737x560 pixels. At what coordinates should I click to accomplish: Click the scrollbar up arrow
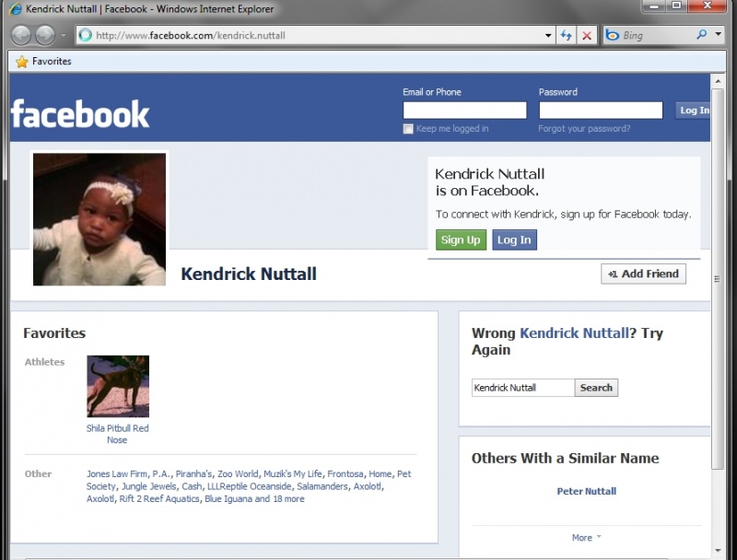click(718, 81)
